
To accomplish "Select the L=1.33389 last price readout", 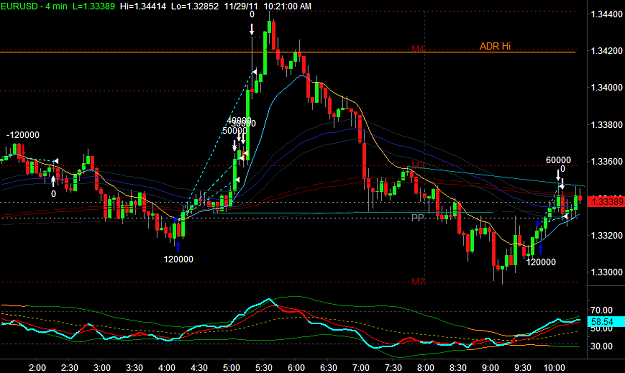I will [94, 6].
